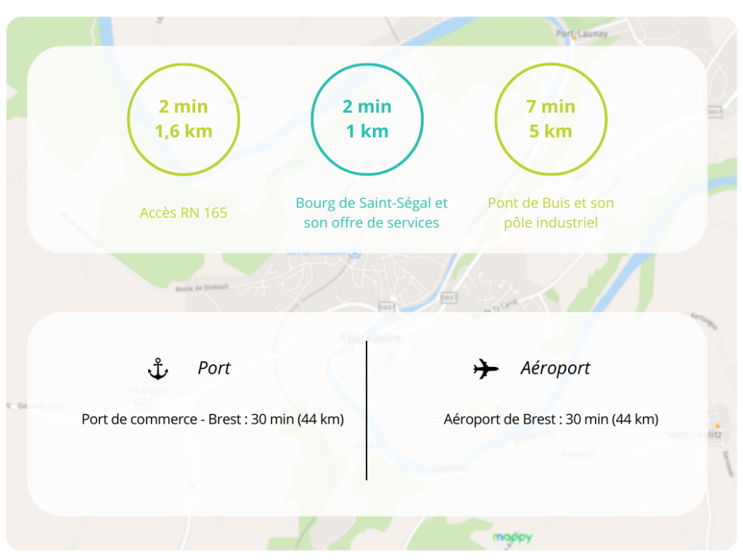Click the anchor icon beside Port

click(157, 369)
